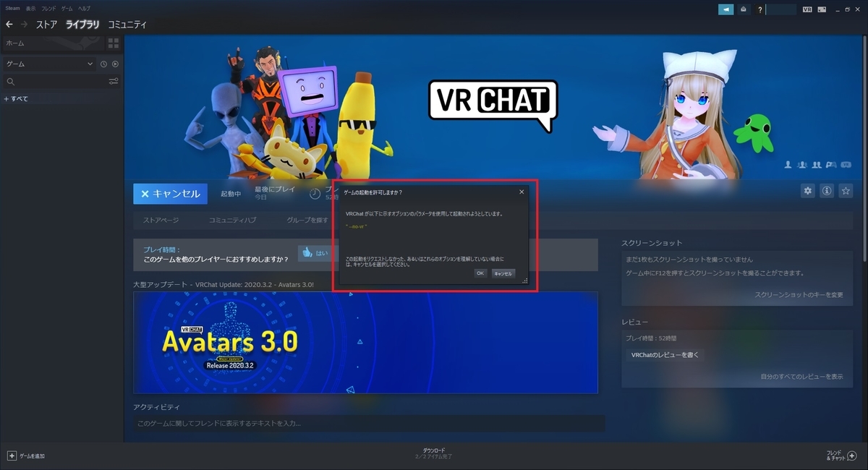This screenshot has height=470, width=868.
Task: Click the レビュー heading
Action: coord(634,321)
